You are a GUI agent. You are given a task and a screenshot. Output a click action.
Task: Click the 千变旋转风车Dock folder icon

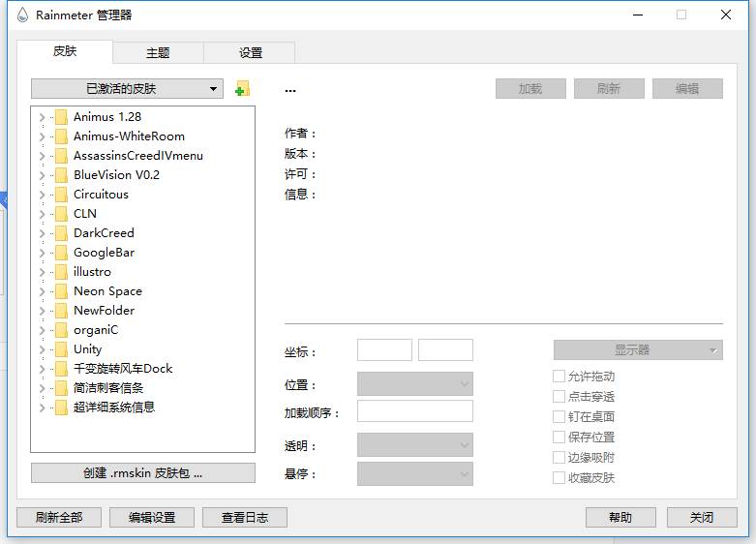(61, 369)
